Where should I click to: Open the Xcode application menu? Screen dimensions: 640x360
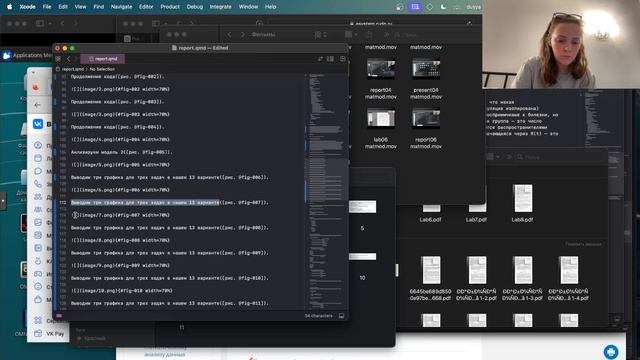click(x=27, y=7)
